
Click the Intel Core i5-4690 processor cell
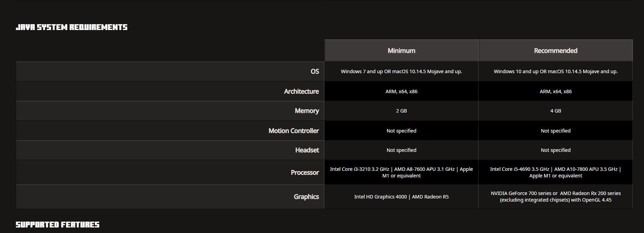[555, 173]
